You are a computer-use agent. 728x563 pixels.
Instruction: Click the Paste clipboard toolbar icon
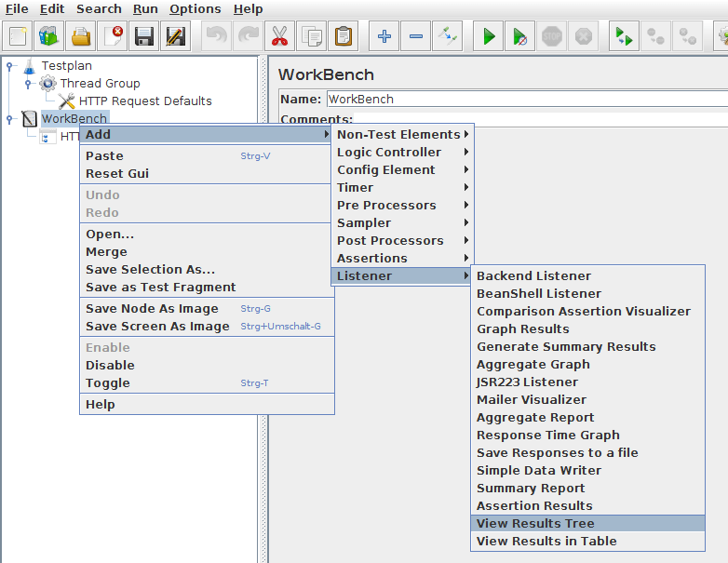344,36
